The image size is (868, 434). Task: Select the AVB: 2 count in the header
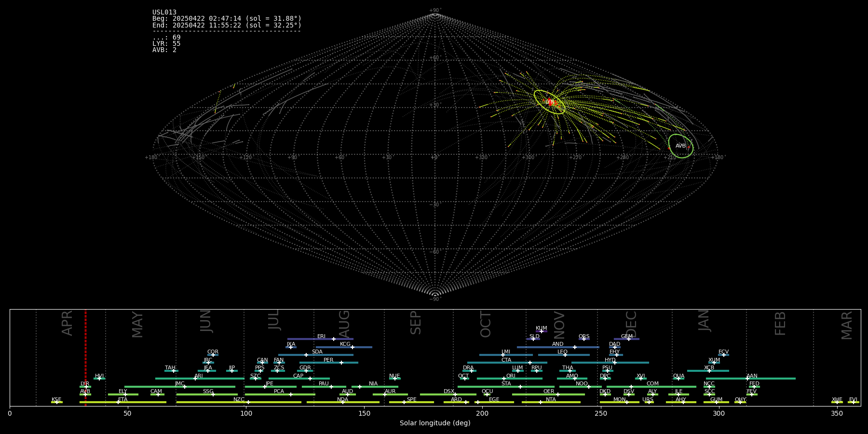click(164, 50)
